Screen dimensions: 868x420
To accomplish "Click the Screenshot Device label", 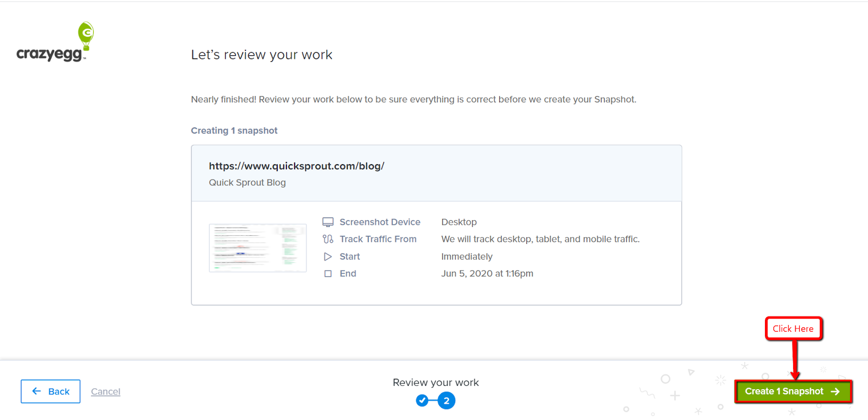I will 380,222.
